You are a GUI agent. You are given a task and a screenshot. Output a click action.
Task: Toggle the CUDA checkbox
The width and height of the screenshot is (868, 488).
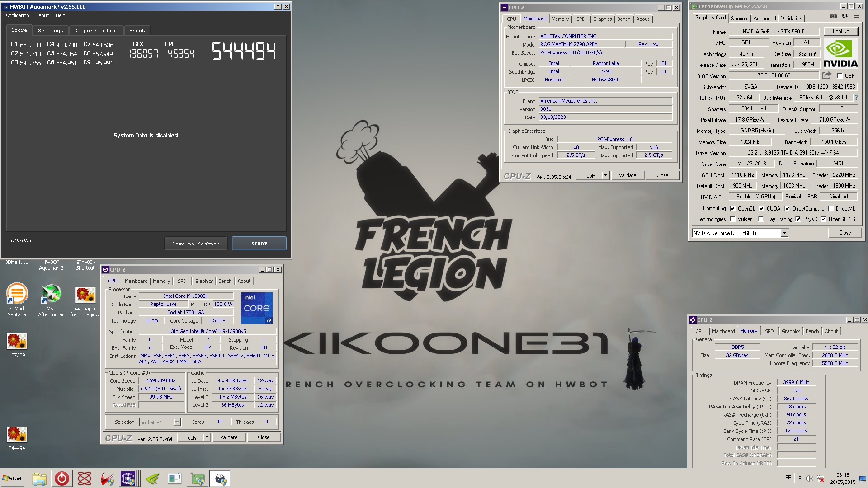coord(761,209)
